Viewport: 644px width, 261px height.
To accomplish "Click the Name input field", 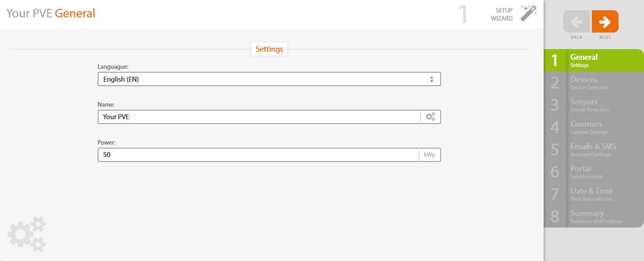I will point(259,117).
